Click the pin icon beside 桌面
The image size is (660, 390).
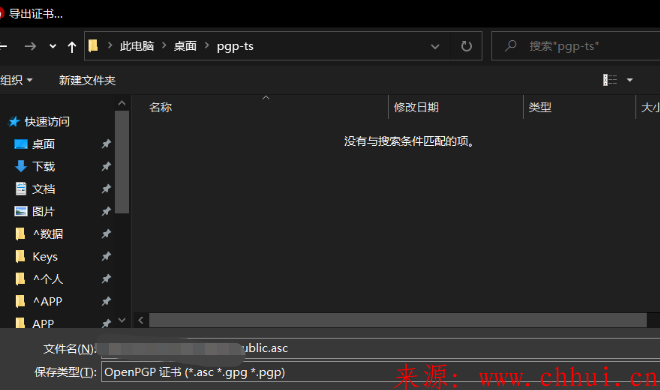tap(106, 144)
